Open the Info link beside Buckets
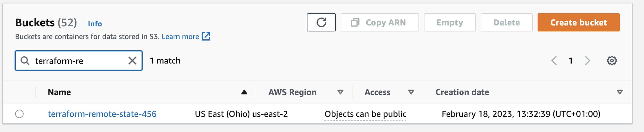Image resolution: width=644 pixels, height=132 pixels. pos(95,24)
